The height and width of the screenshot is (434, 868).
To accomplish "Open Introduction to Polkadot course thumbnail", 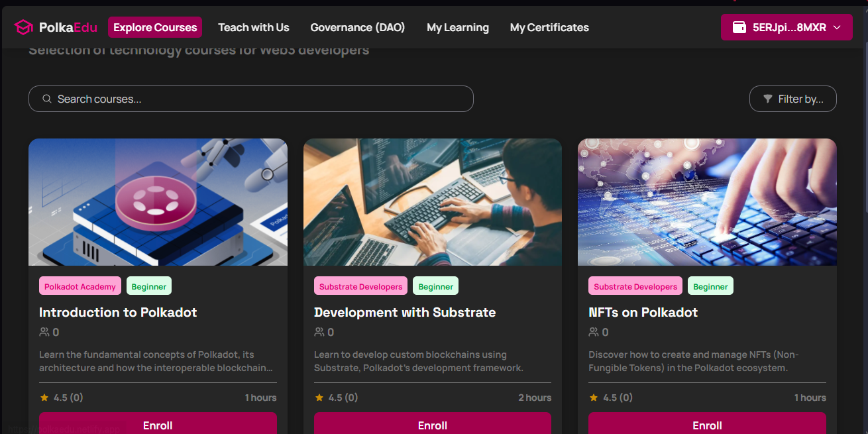I will 158,202.
